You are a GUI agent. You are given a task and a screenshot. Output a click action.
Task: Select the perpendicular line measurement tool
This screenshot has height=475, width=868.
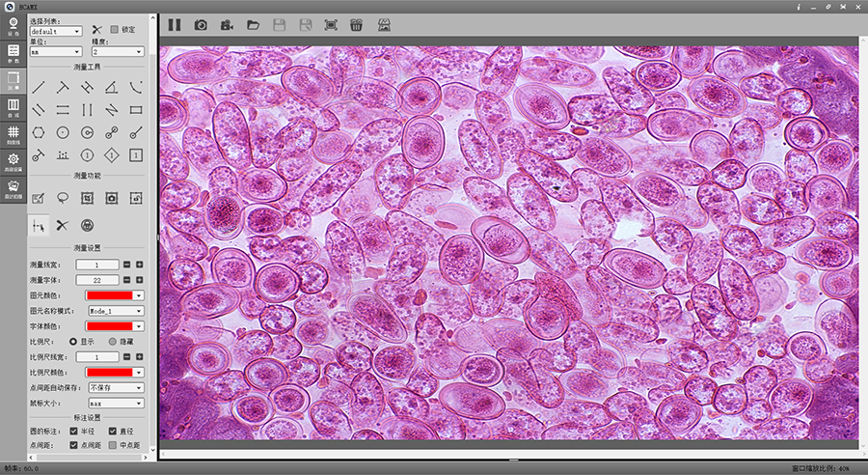[x=63, y=87]
